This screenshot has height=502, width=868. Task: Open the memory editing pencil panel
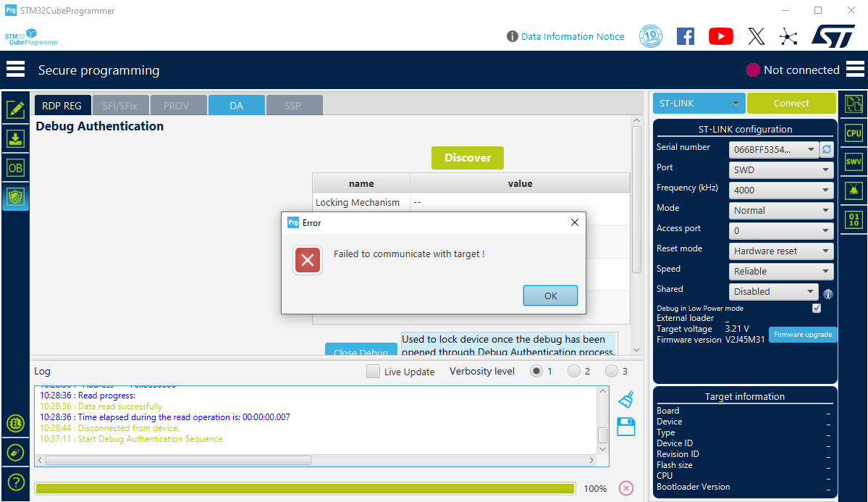[15, 109]
